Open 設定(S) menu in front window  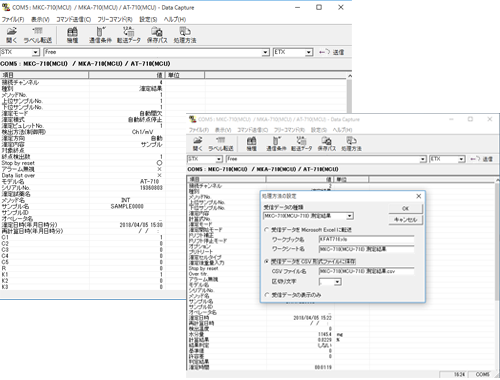click(x=318, y=130)
